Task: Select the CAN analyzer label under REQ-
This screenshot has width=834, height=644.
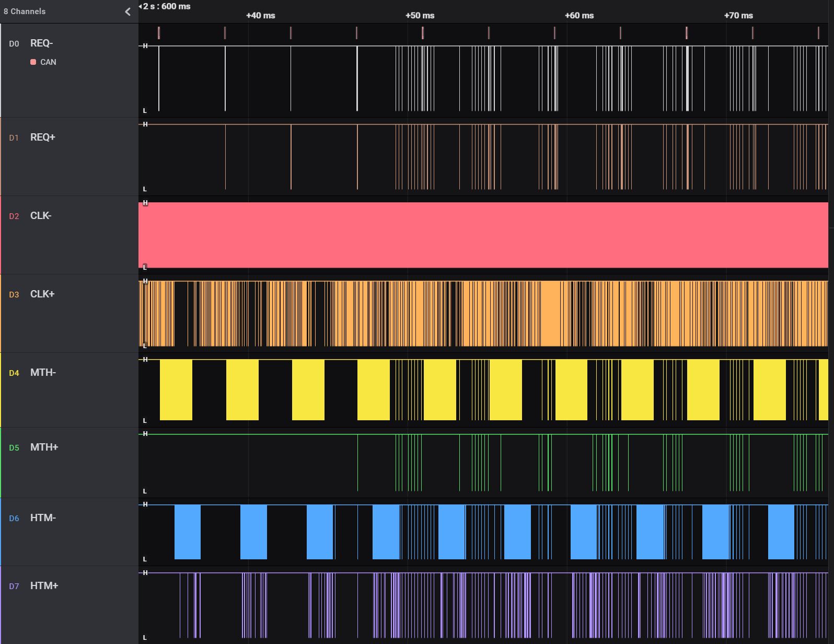Action: click(48, 62)
